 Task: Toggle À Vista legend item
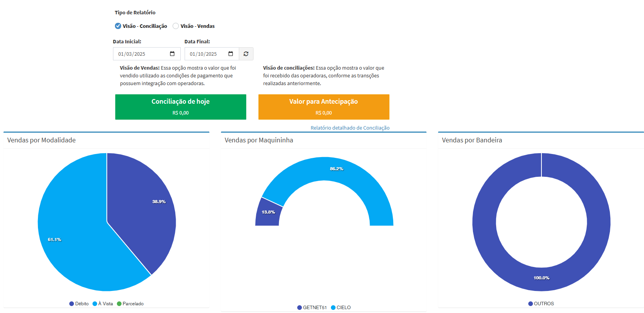click(x=103, y=304)
